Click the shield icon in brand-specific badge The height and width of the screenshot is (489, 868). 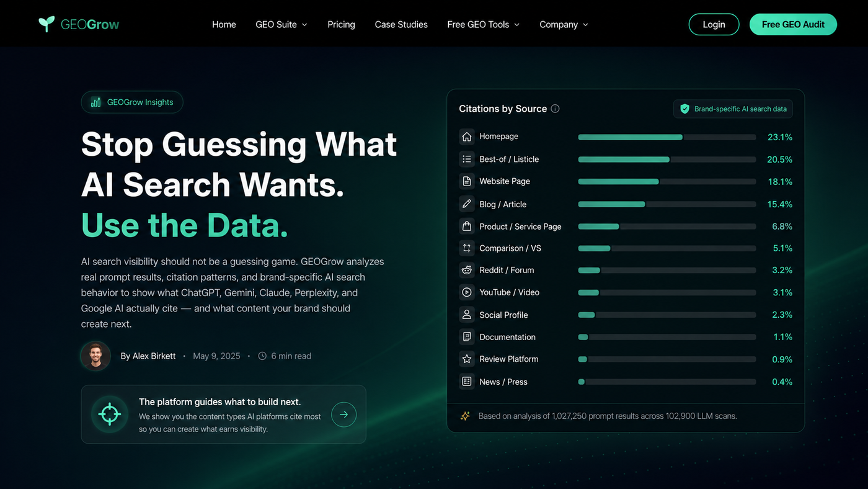685,109
